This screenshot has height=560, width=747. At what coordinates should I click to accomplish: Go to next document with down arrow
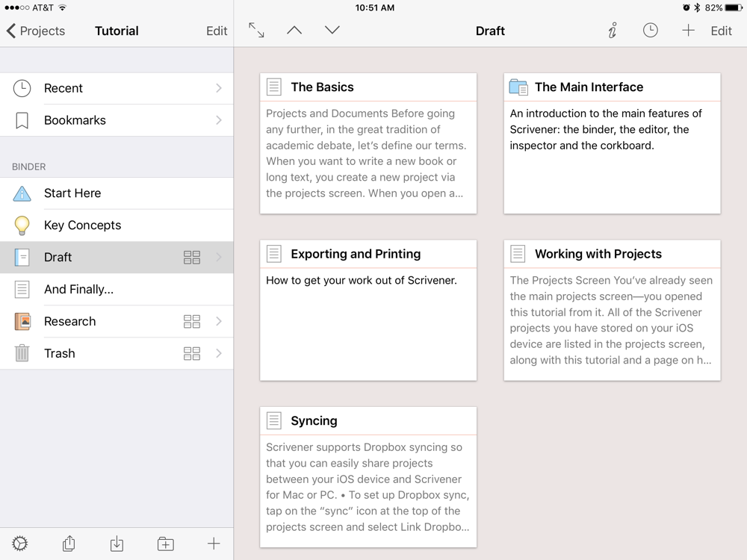coord(332,30)
